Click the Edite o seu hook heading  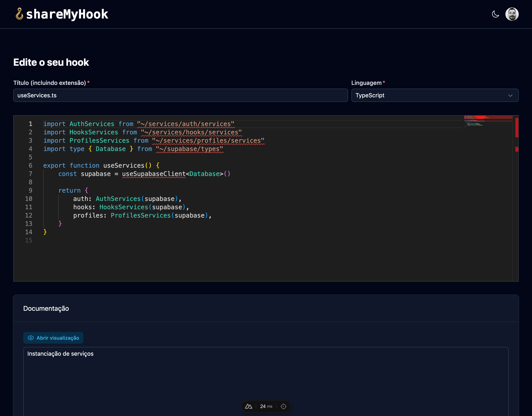pos(51,62)
